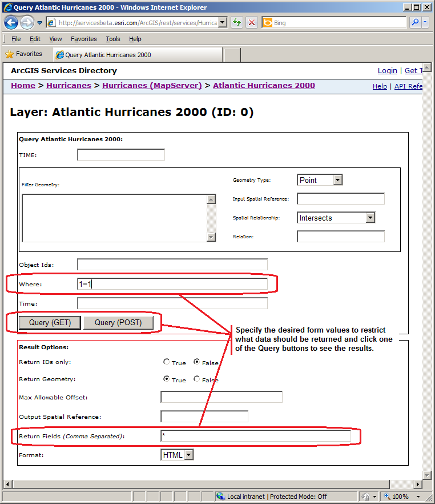This screenshot has height=504, width=435.
Task: Expand the address bar URL dropdown
Action: click(223, 23)
